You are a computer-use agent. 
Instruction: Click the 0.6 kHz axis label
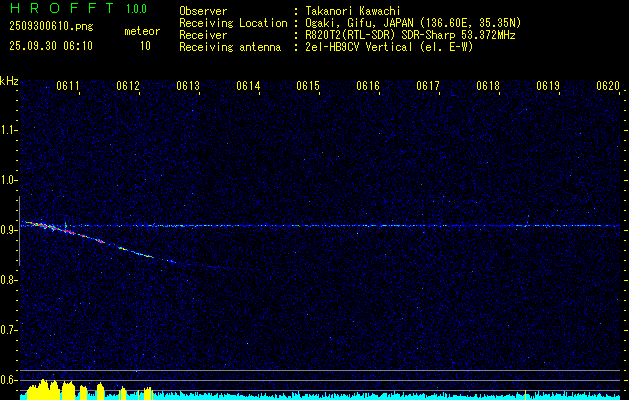click(x=9, y=379)
